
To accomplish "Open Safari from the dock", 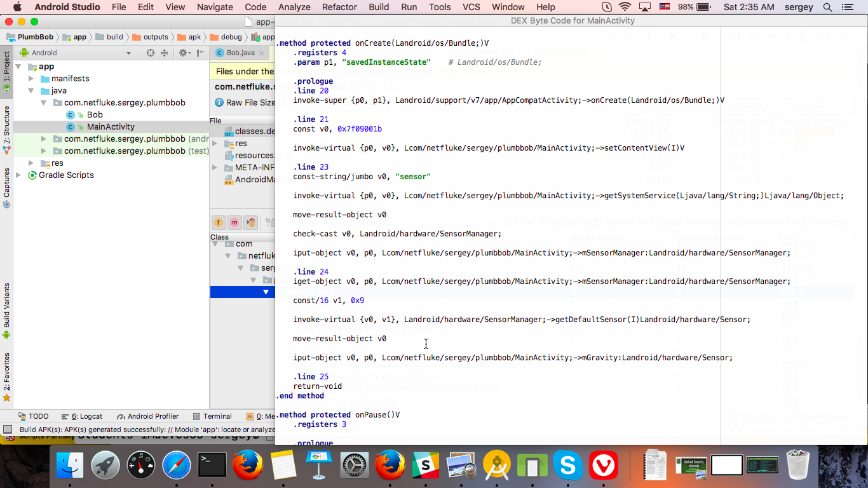I will click(177, 466).
